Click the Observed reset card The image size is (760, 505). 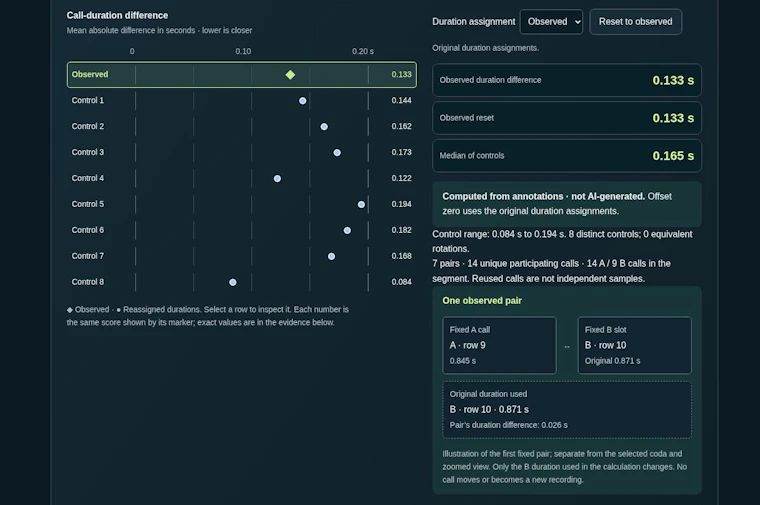[567, 118]
